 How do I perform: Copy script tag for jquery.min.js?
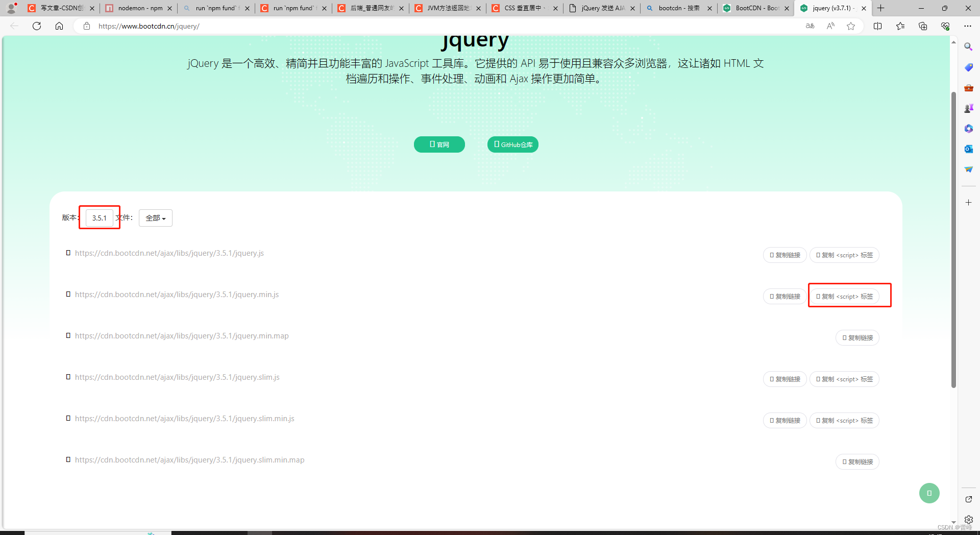pyautogui.click(x=844, y=297)
